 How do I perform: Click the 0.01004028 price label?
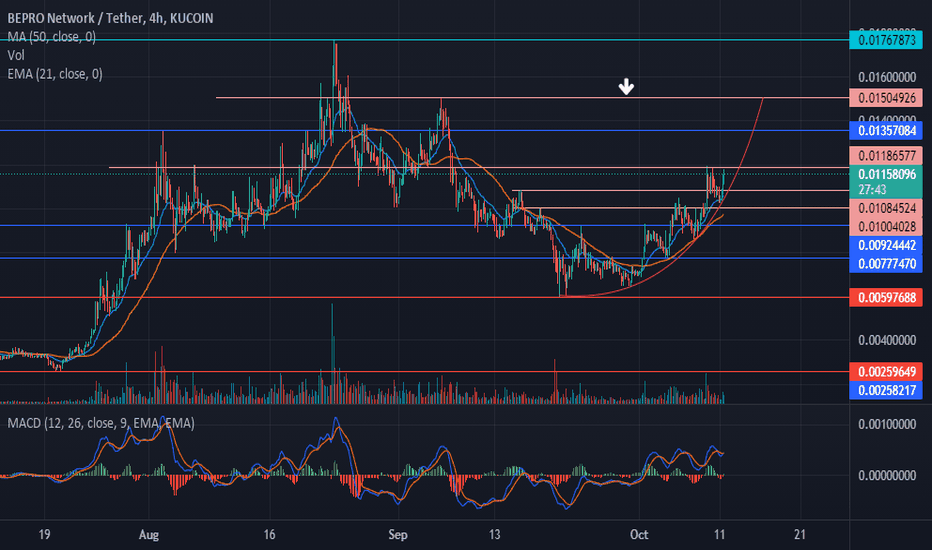click(886, 227)
